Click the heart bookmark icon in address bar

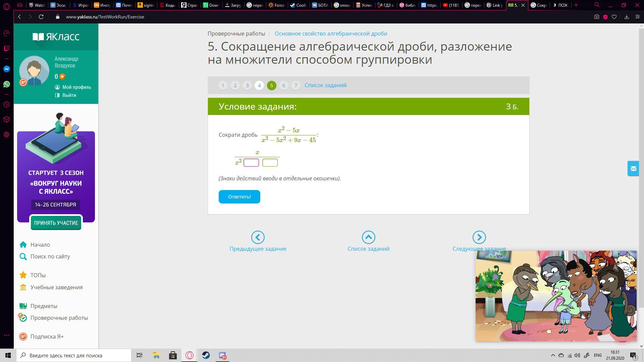coord(614,17)
